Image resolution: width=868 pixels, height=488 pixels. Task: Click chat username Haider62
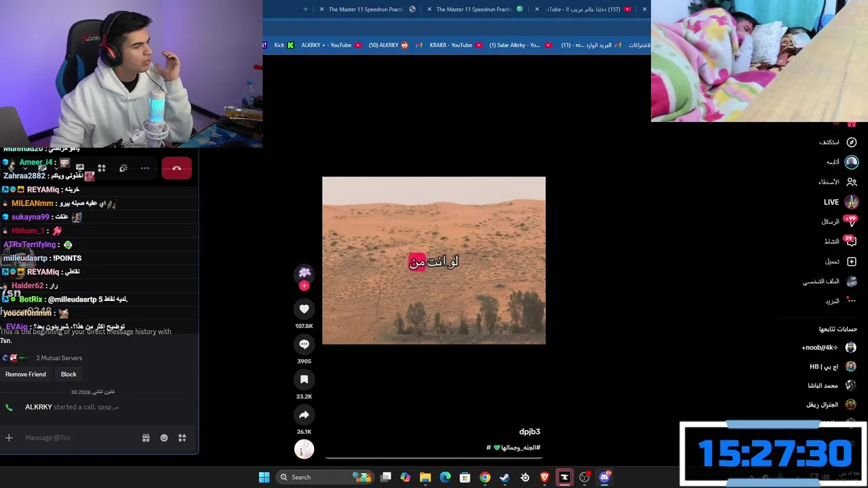[x=27, y=285]
